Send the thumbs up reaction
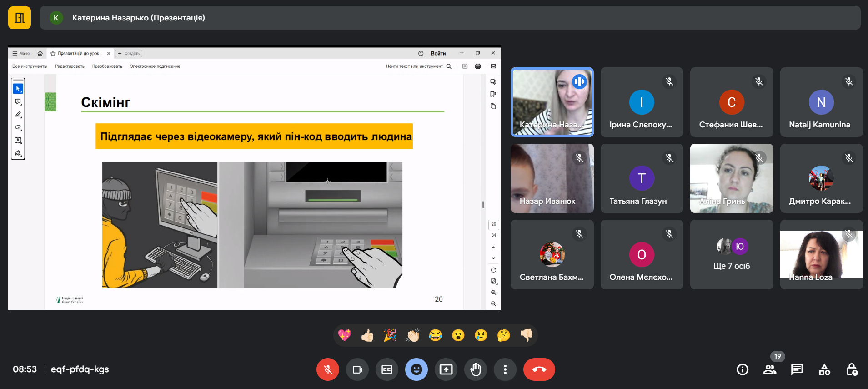The width and height of the screenshot is (868, 389). tap(367, 336)
